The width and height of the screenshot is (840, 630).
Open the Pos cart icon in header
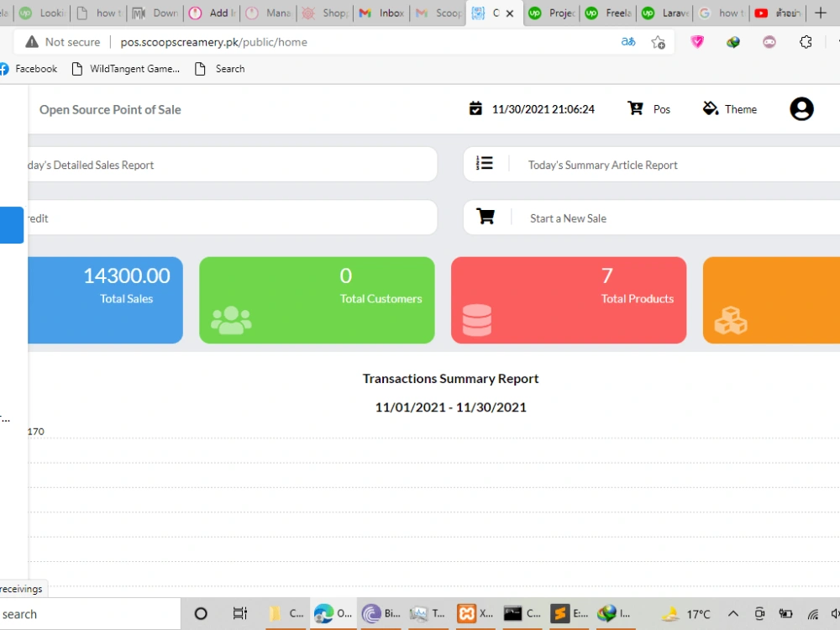[635, 108]
